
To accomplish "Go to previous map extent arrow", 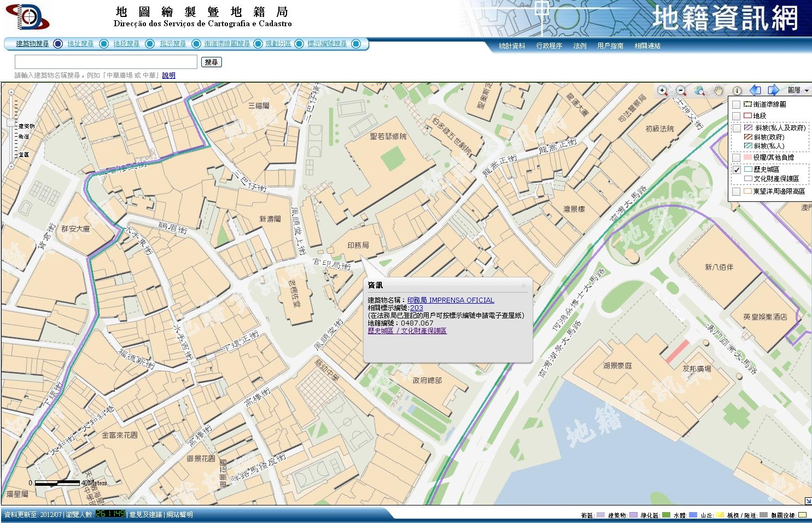I will coord(755,90).
